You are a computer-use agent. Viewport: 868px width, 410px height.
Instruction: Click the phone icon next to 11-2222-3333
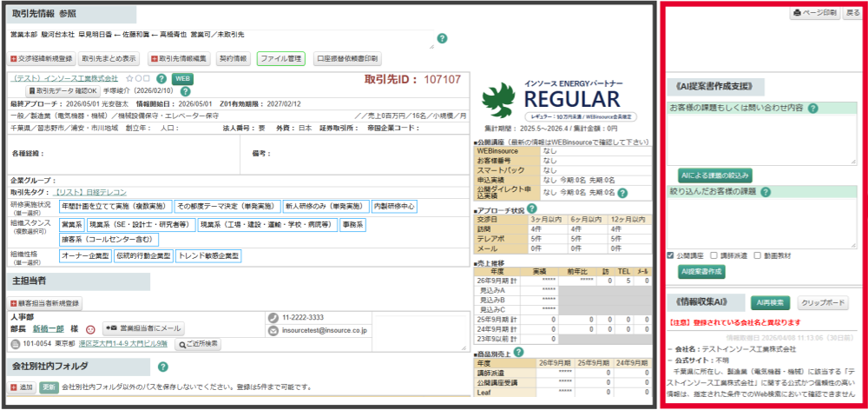(x=273, y=317)
